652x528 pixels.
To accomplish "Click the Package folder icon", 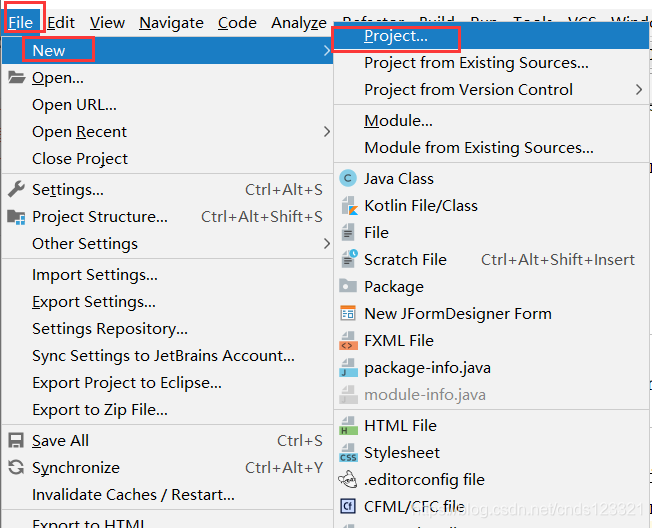I will (348, 286).
